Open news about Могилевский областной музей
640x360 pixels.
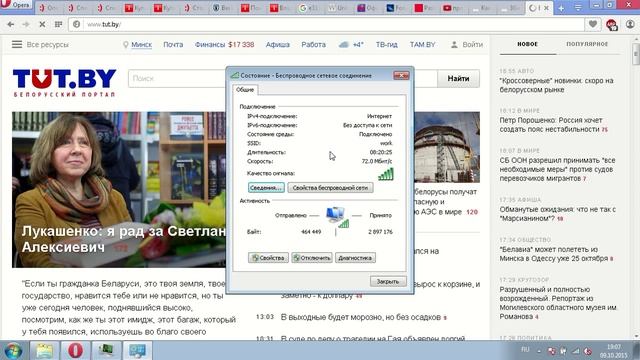click(558, 302)
